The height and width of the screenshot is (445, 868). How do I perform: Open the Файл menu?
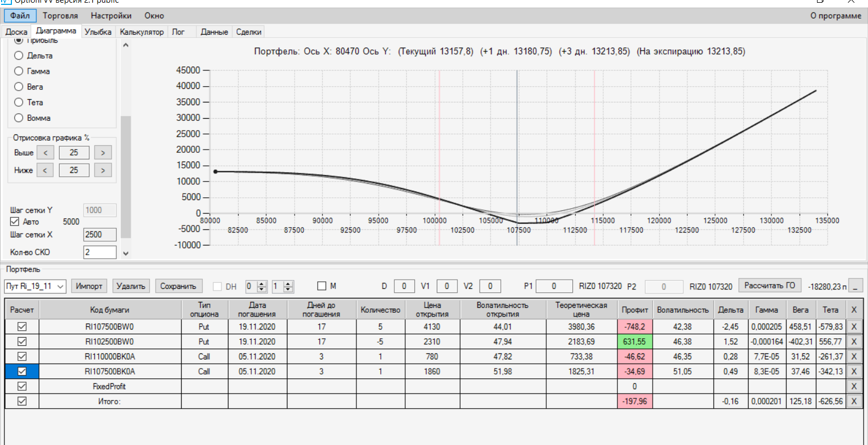[20, 16]
